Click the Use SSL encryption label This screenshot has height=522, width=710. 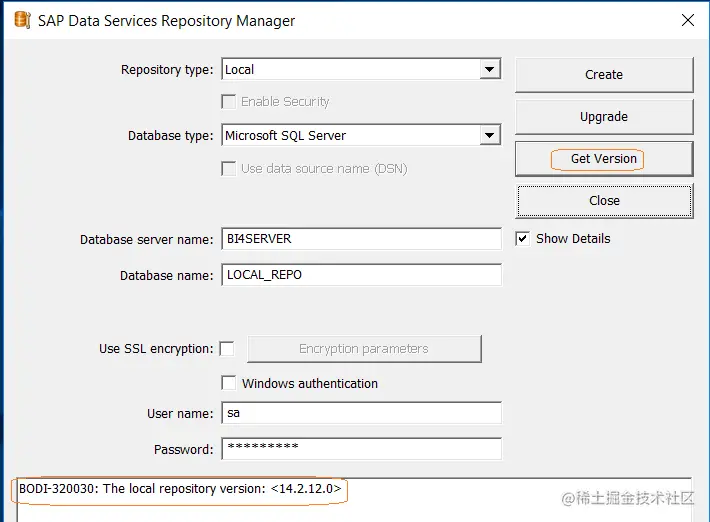click(x=156, y=349)
